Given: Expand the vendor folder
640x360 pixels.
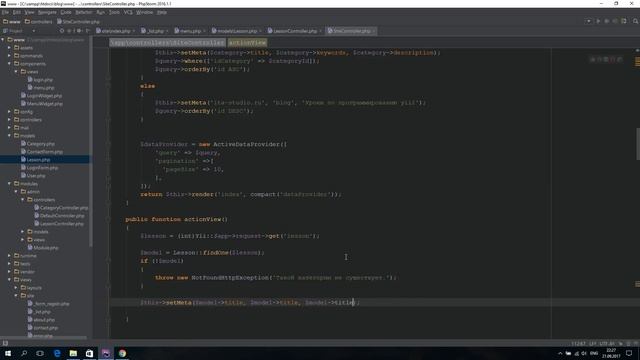Looking at the screenshot, I should pyautogui.click(x=9, y=272).
